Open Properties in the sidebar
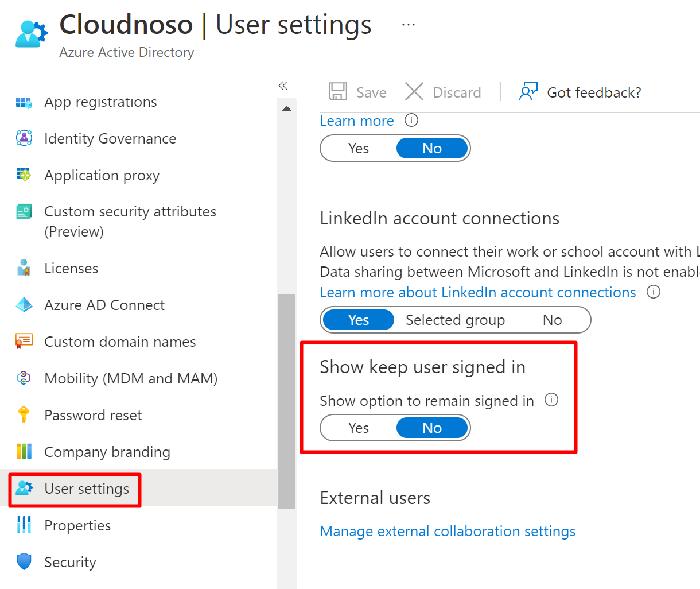 tap(77, 525)
